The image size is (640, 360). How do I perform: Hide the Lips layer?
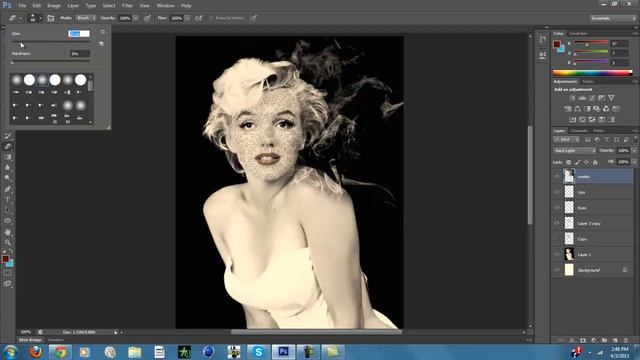pos(557,192)
